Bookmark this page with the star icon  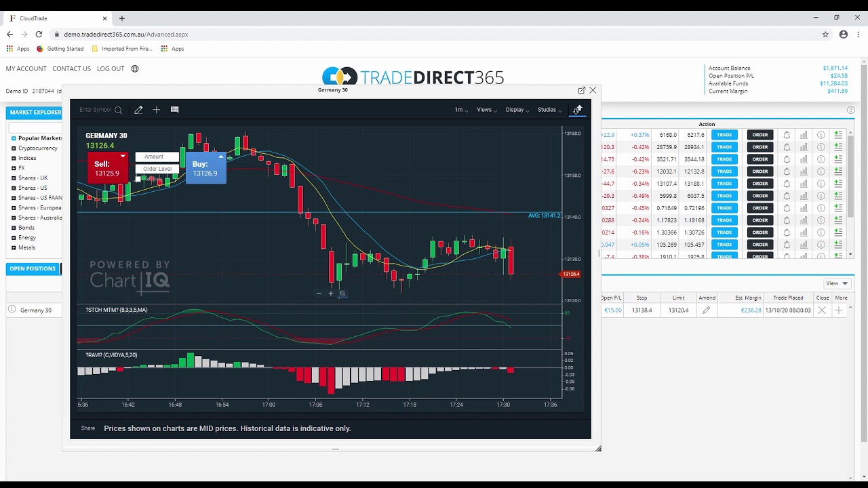point(825,35)
